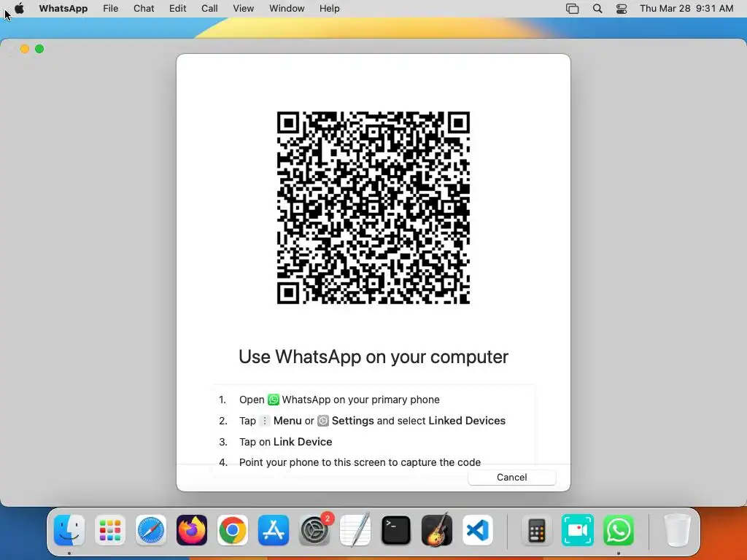Open the Trash from the Dock
The image size is (747, 560).
point(677,530)
